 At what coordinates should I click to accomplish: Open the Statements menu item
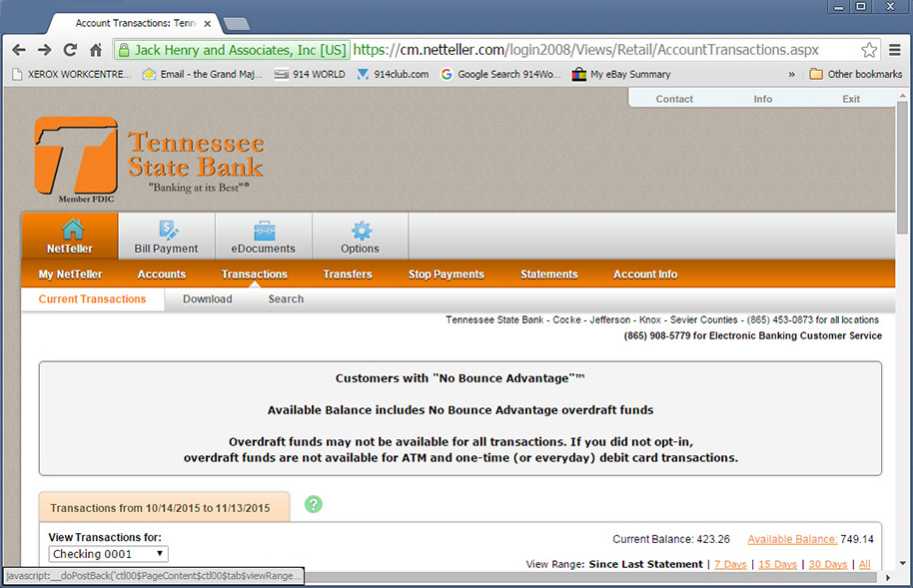(x=548, y=275)
